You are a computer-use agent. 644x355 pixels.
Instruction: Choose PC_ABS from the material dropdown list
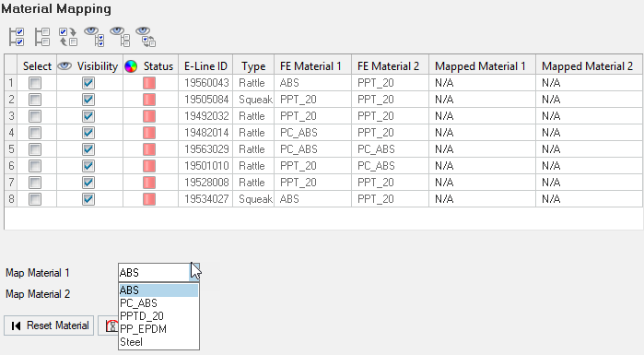[x=158, y=303]
